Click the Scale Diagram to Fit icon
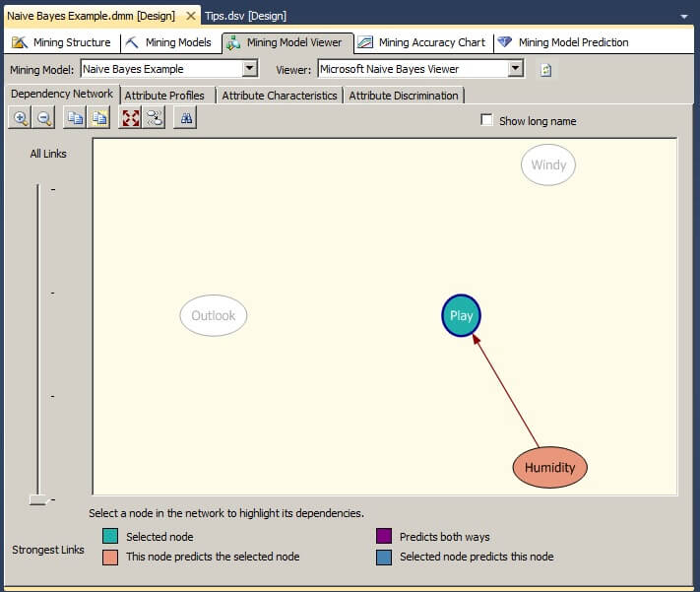700x592 pixels. point(130,118)
